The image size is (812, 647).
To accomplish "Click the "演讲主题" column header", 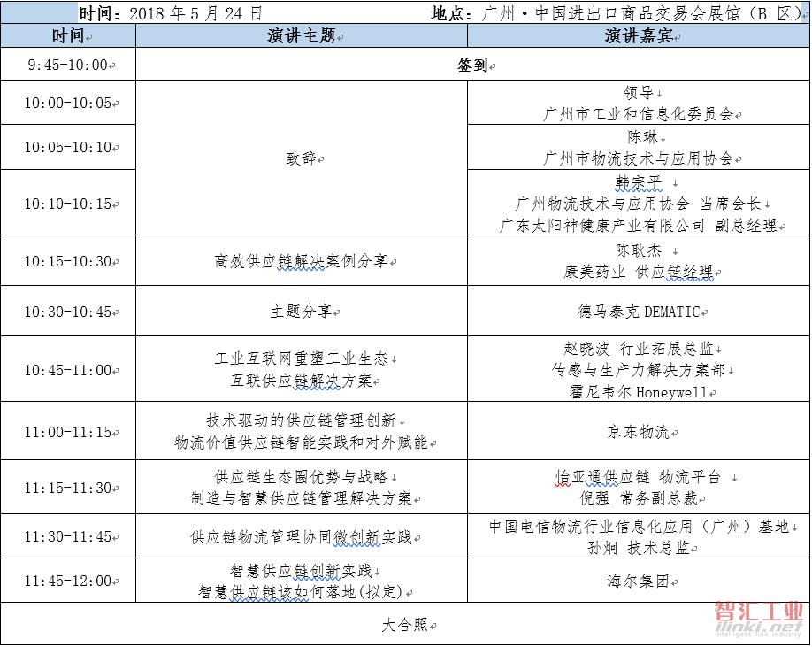I will pyautogui.click(x=302, y=35).
